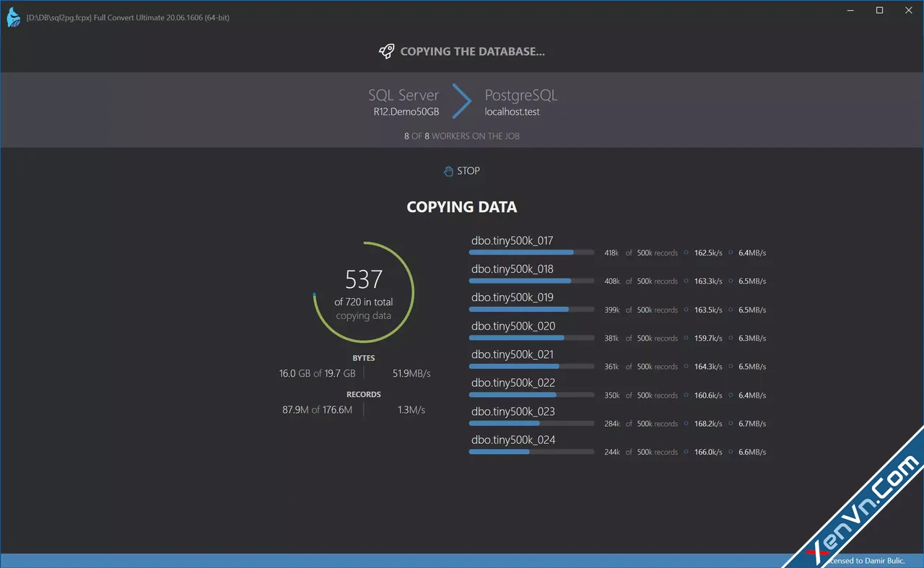The width and height of the screenshot is (924, 568).
Task: Click the dbo.tiny500k_024 progress bar
Action: click(x=531, y=452)
